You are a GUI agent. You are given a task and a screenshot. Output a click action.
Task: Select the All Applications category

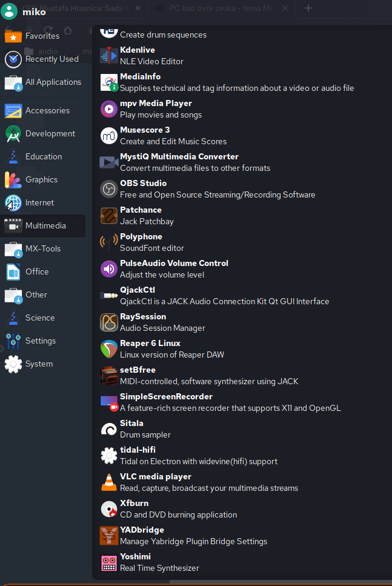pos(43,82)
